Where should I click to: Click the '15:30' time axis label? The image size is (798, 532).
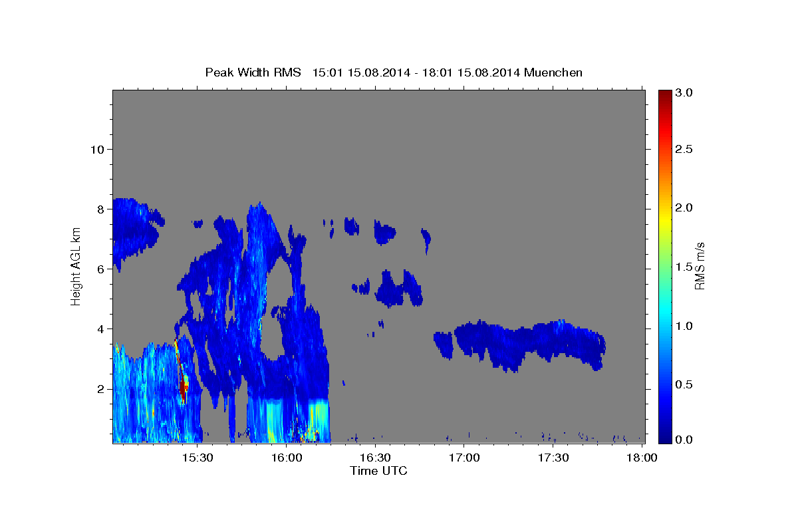[x=198, y=458]
